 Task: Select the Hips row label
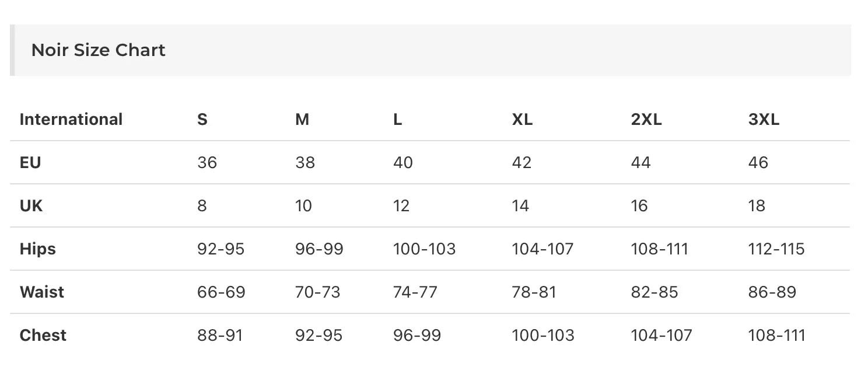click(x=37, y=249)
